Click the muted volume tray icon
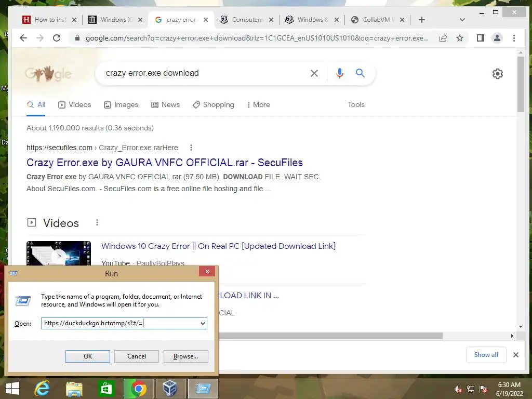 coord(458,389)
